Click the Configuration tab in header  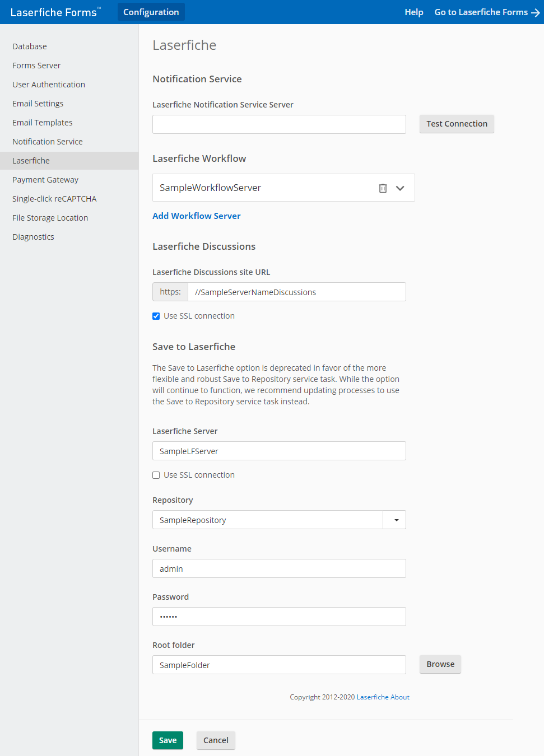click(x=151, y=12)
